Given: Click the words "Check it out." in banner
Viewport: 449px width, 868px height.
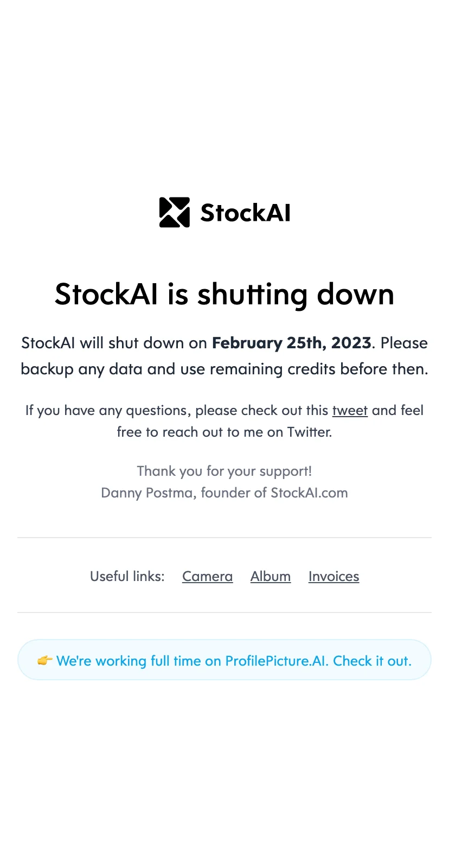Looking at the screenshot, I should [372, 660].
